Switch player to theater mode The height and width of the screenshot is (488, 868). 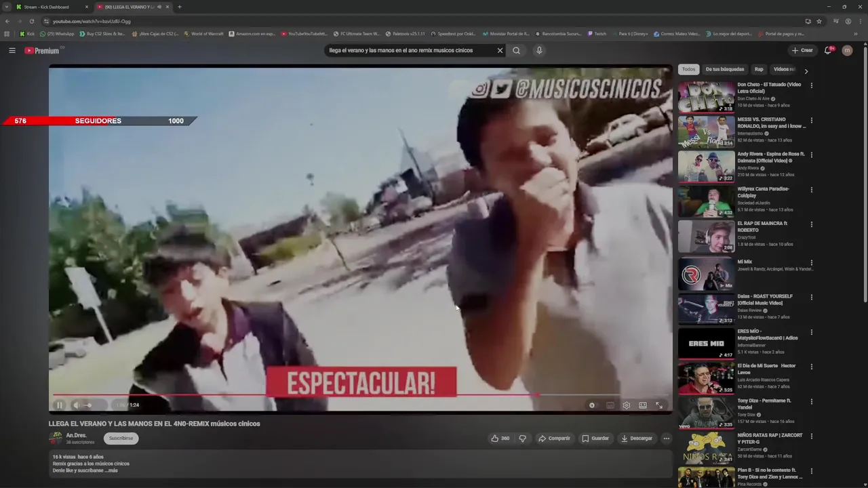pos(643,405)
